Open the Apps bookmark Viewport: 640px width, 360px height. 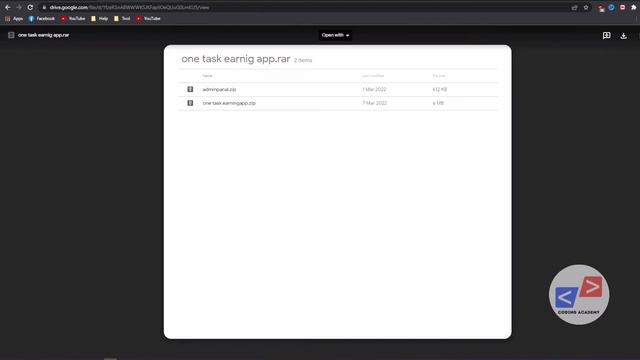pos(14,18)
